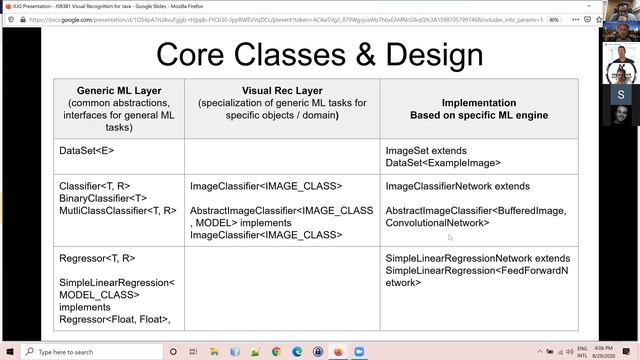Click the Implementation header cell
Screen dimensions: 640x360
pyautogui.click(x=479, y=109)
